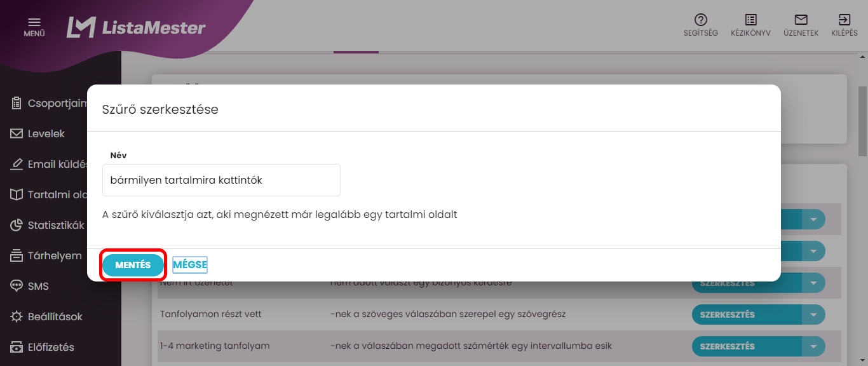Click the Kilépés logout icon
Image resolution: width=868 pixels, height=366 pixels.
click(x=844, y=20)
